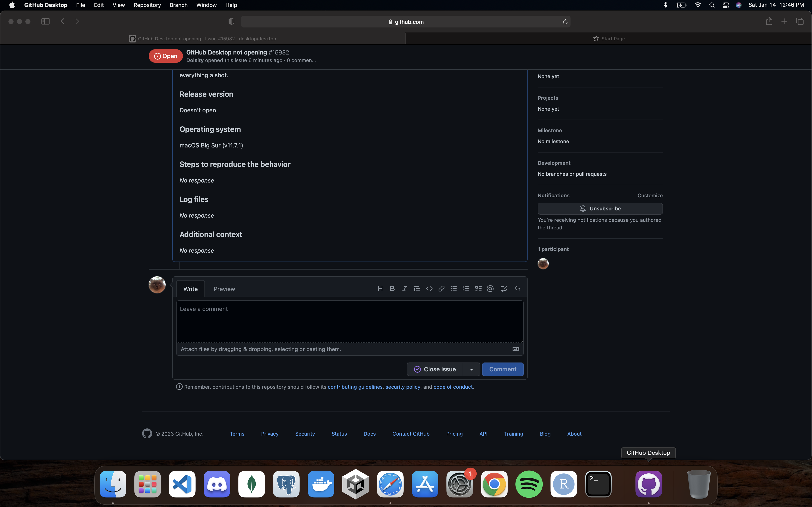This screenshot has width=812, height=507.
Task: Submit with the Comment button
Action: pos(503,369)
